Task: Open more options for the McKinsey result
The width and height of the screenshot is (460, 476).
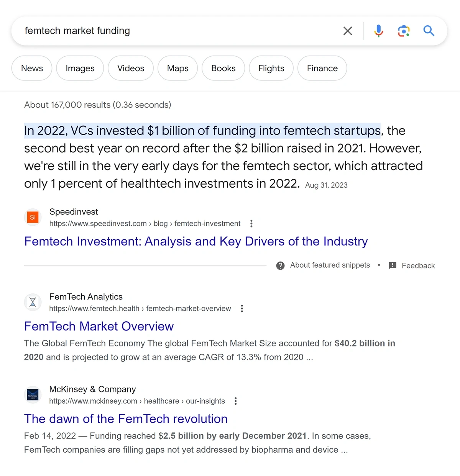Action: (236, 401)
